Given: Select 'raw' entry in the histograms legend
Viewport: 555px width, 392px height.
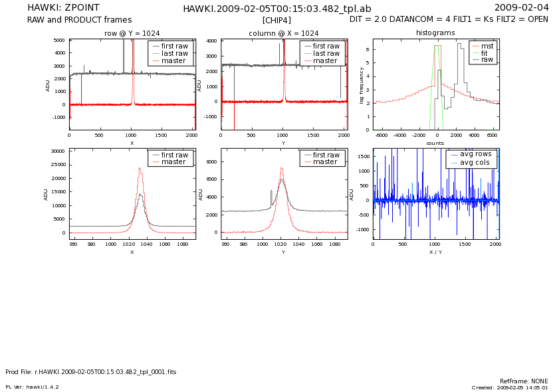Looking at the screenshot, I should [487, 60].
